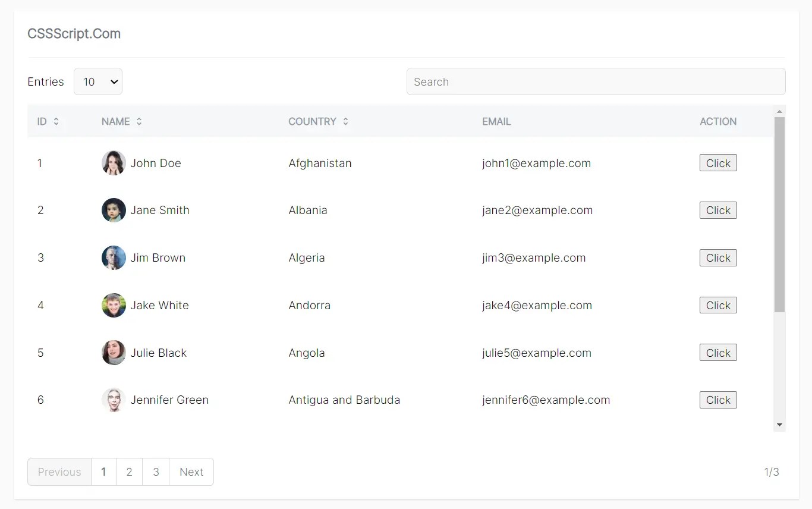Click the Next pagination button
Image resolution: width=812 pixels, height=509 pixels.
pos(191,472)
